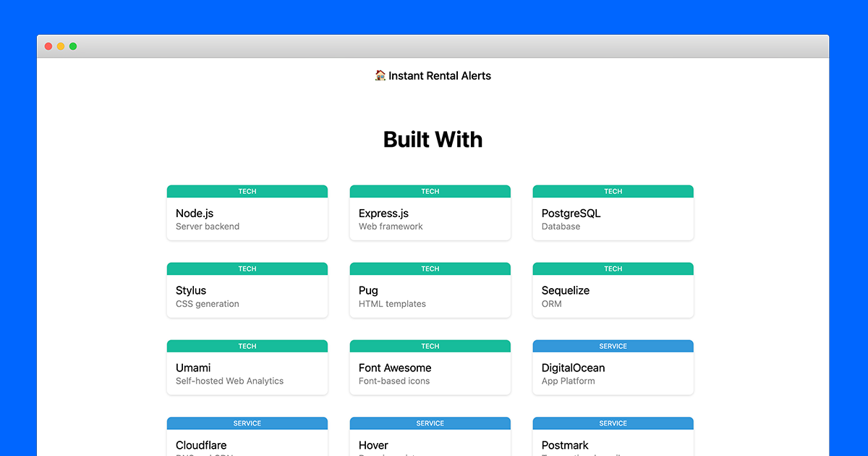
Task: Click 'Self-hosted Web Analytics' description text
Action: pyautogui.click(x=229, y=381)
